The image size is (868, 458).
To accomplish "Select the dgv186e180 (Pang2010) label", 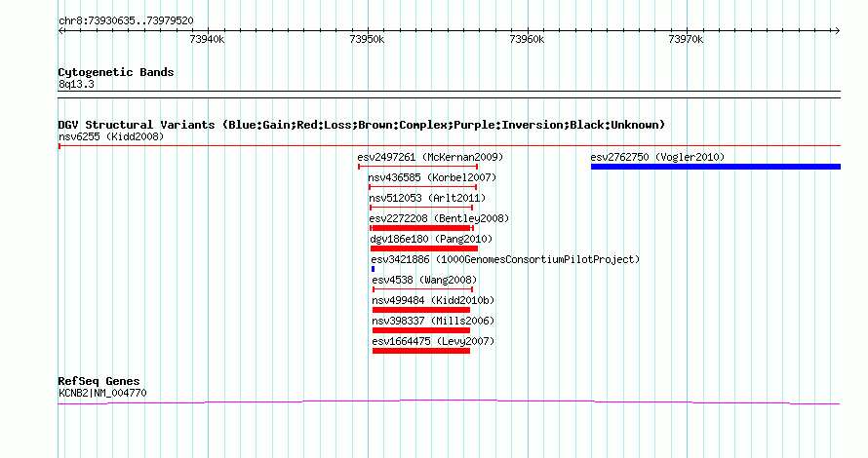I will click(431, 239).
